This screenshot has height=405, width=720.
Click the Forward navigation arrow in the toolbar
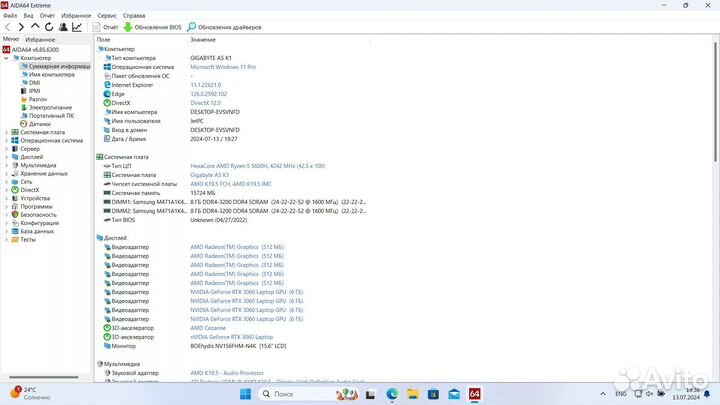tap(21, 27)
